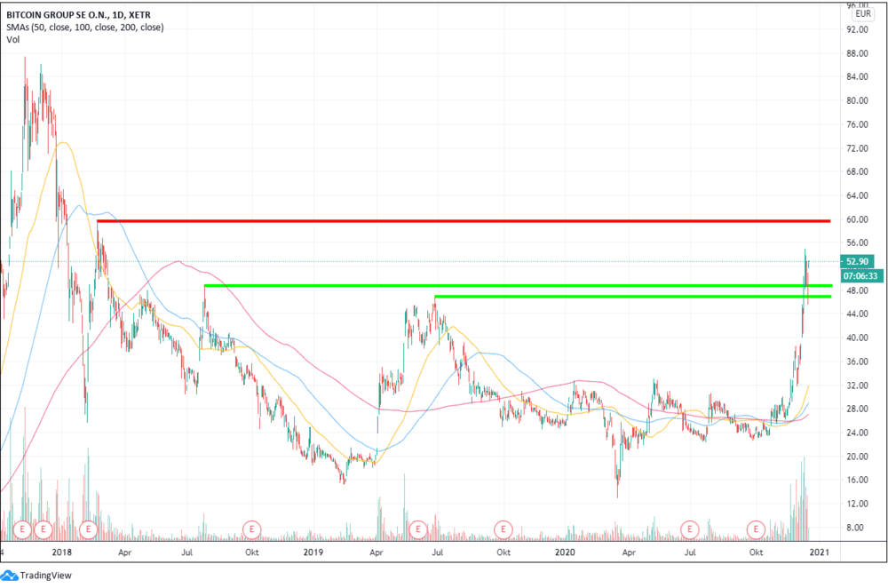This screenshot has width=888, height=588.
Task: Open earnings marker E above Okt 2018
Action: (251, 529)
